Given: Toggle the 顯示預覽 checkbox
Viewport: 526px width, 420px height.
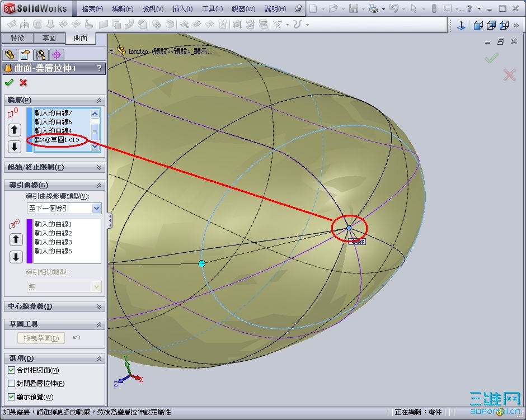Looking at the screenshot, I should 11,397.
